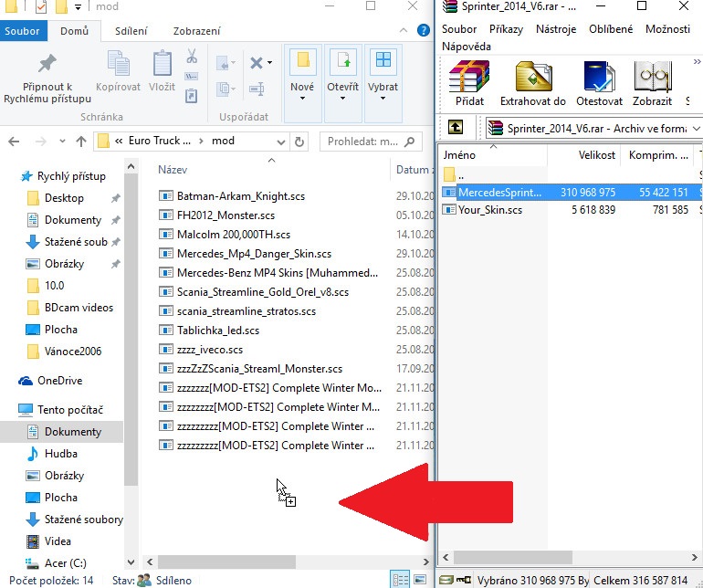703x588 pixels.
Task: Click the Zobrazit book icon
Action: pyautogui.click(x=652, y=79)
